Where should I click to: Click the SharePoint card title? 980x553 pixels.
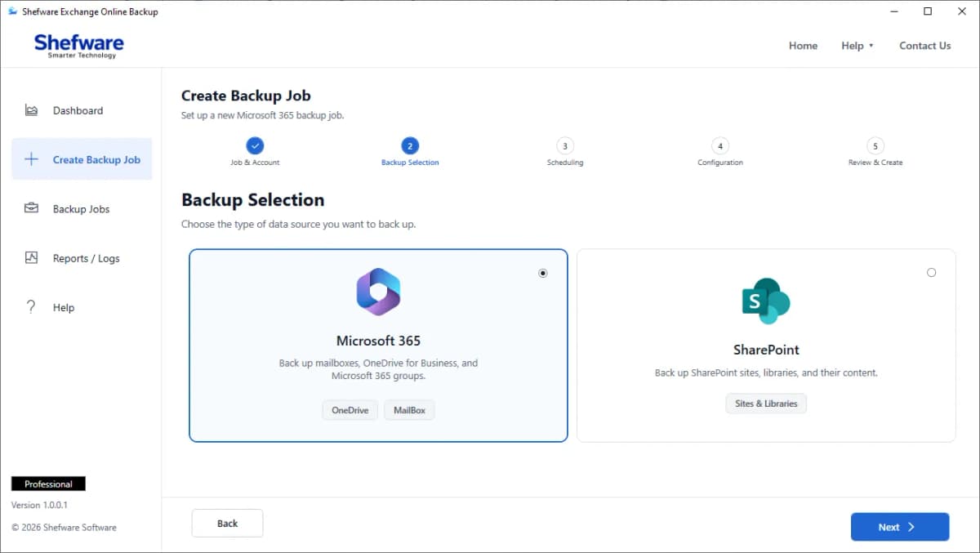click(x=766, y=350)
